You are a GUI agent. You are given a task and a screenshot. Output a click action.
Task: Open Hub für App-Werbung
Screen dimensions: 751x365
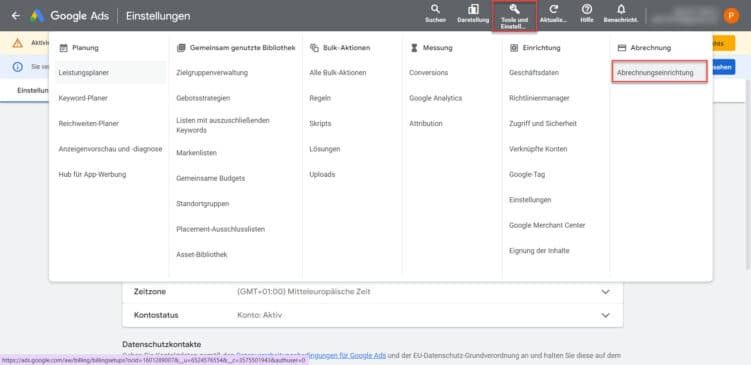(92, 174)
